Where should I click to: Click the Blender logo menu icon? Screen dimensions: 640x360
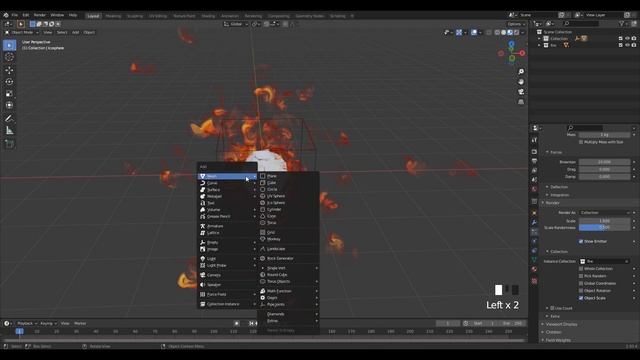tap(6, 15)
